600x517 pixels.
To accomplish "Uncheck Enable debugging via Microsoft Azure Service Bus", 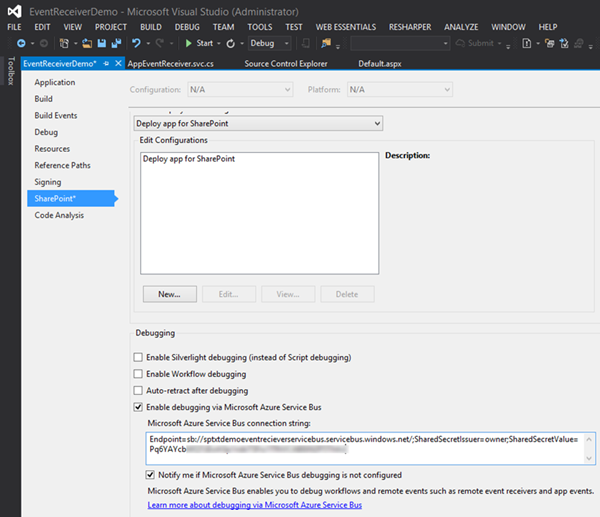I will (x=139, y=407).
